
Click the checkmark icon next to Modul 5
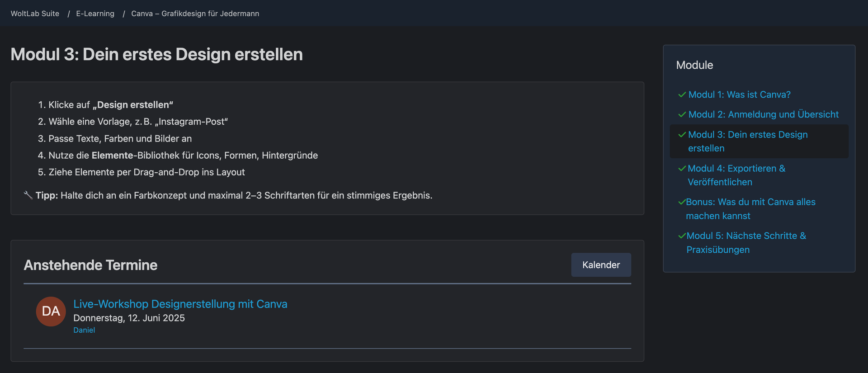(x=682, y=236)
